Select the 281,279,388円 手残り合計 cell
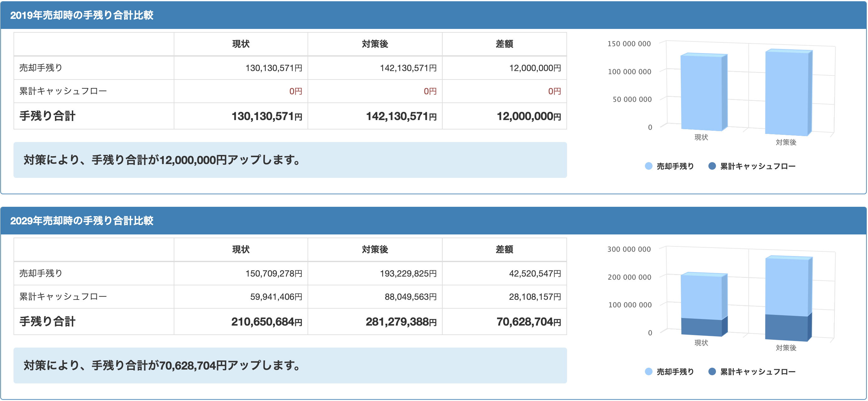868x401 pixels. (401, 322)
